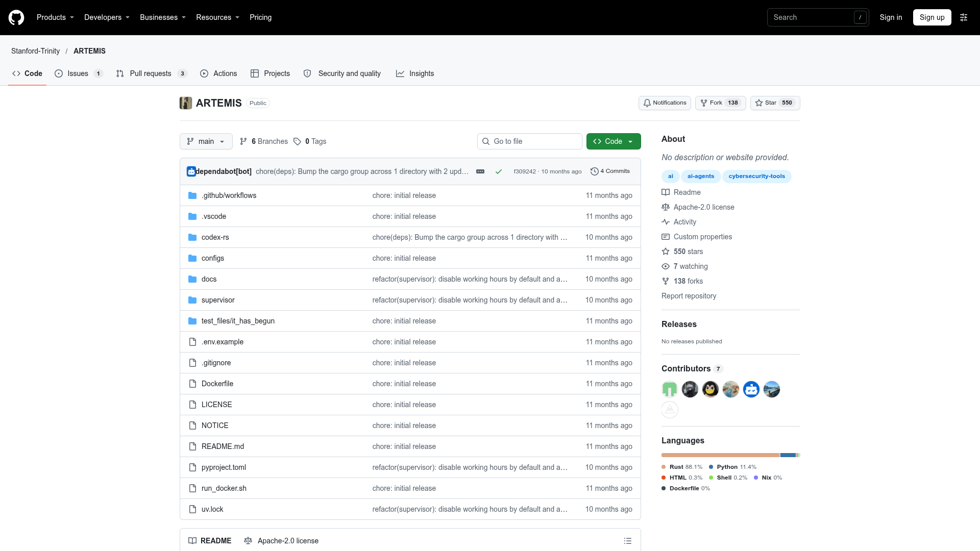Open the codex-rs folder
This screenshot has width=980, height=551.
tap(215, 237)
